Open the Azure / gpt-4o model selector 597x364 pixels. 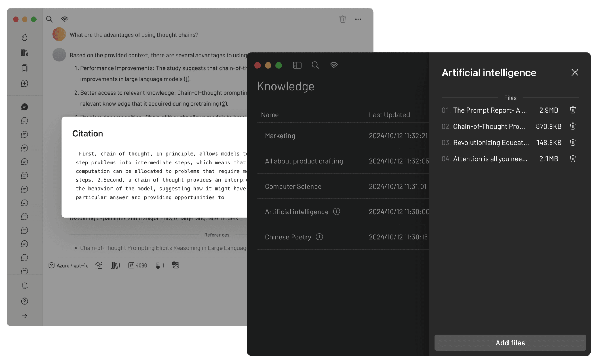68,265
